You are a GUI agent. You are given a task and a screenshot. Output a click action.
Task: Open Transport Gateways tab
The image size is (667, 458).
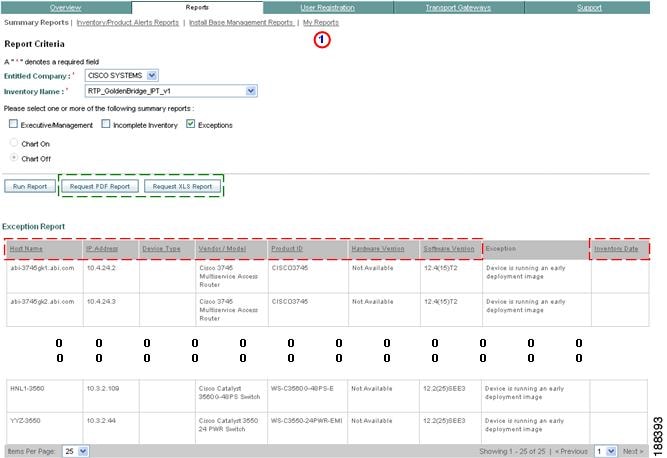(458, 7)
